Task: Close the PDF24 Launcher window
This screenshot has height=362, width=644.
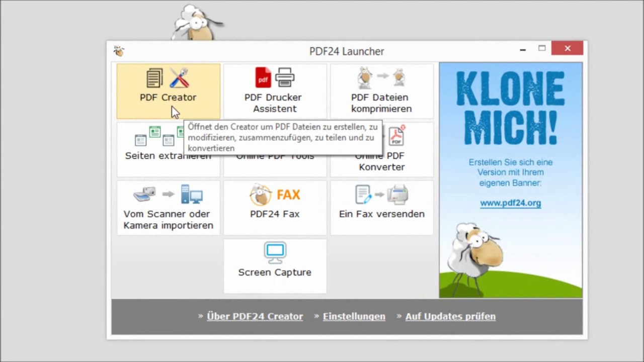Action: click(x=568, y=48)
